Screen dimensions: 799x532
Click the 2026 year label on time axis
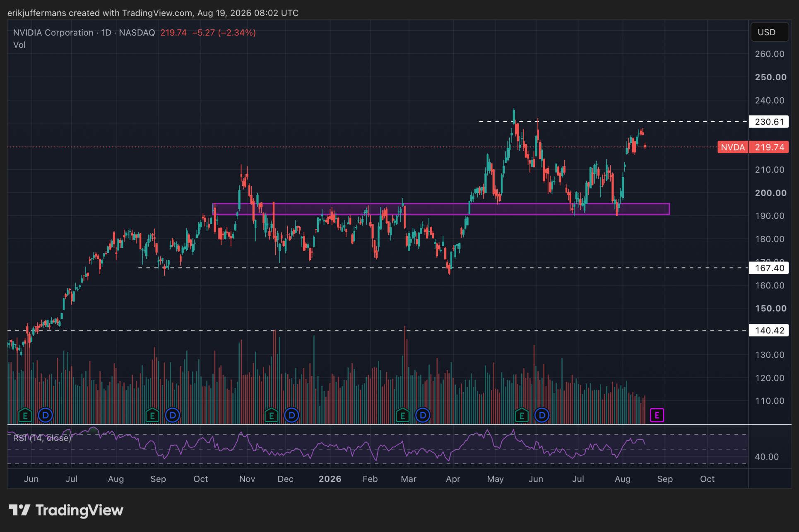pyautogui.click(x=330, y=479)
